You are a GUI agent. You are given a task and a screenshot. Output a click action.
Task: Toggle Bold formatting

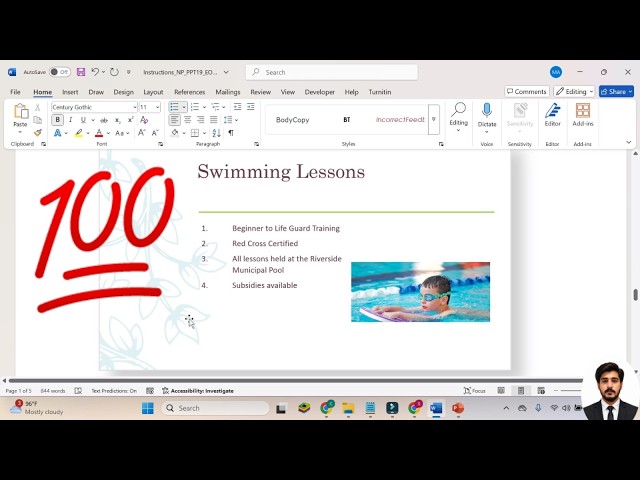[58, 120]
